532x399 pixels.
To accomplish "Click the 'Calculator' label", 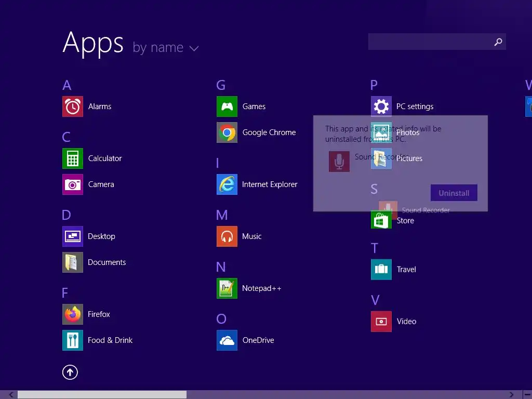I will point(105,158).
